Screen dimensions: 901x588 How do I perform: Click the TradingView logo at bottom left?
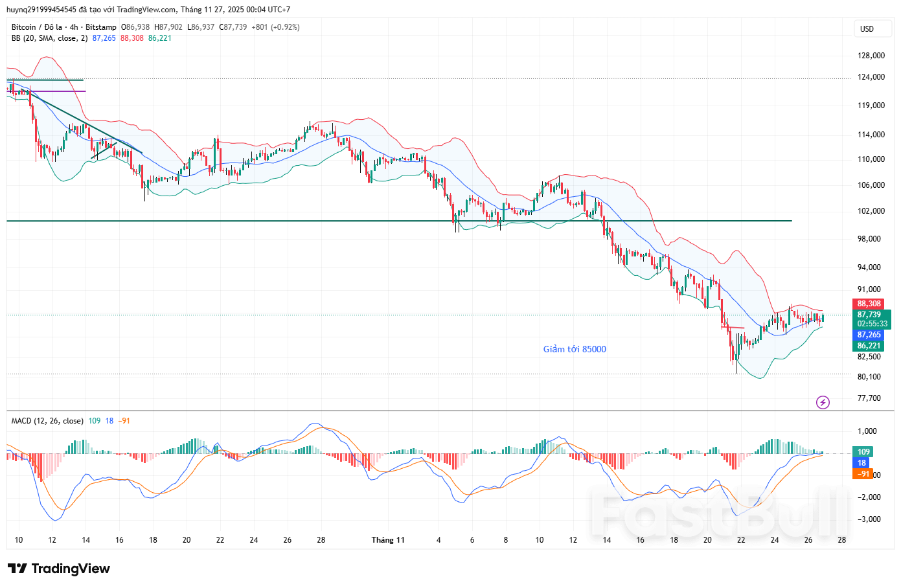[59, 569]
